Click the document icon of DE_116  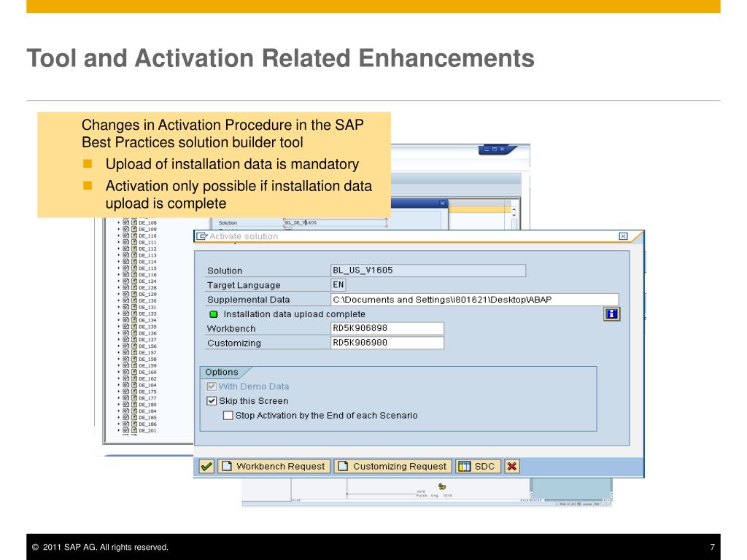coord(134,275)
